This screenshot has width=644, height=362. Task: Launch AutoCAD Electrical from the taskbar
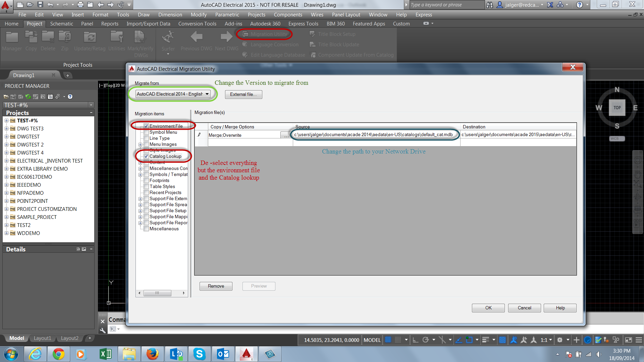click(246, 354)
